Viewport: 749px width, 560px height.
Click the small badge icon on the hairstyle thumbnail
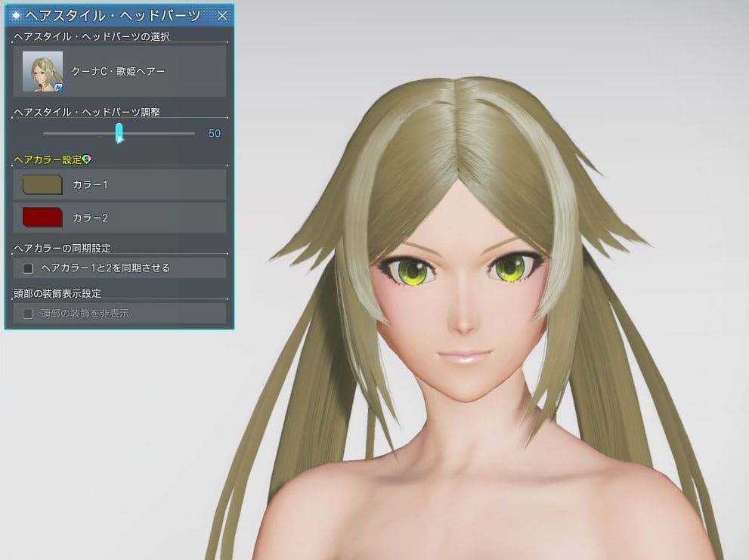(x=58, y=88)
